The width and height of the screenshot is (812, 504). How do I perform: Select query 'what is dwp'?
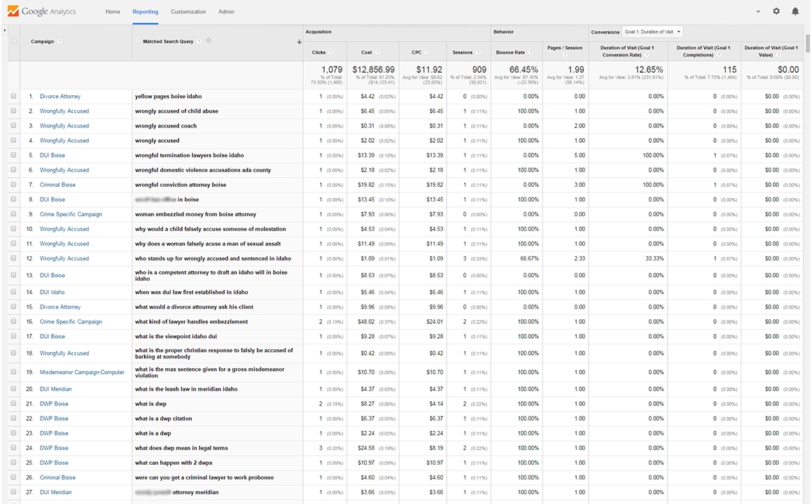tap(150, 403)
